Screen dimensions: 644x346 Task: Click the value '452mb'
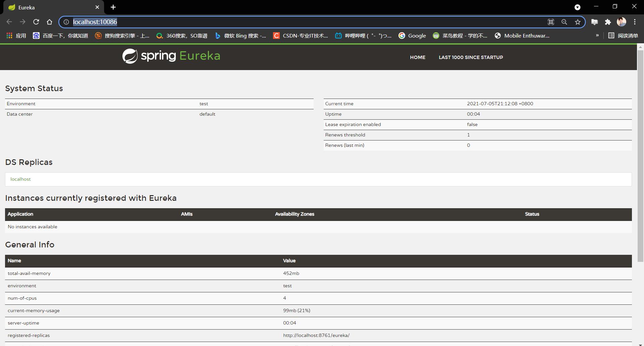(291, 273)
